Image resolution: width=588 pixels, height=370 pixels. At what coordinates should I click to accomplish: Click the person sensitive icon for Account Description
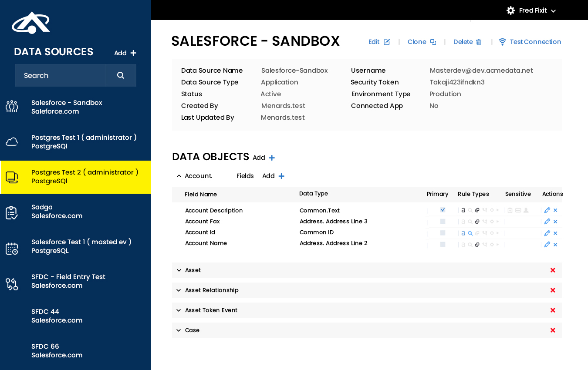click(526, 210)
